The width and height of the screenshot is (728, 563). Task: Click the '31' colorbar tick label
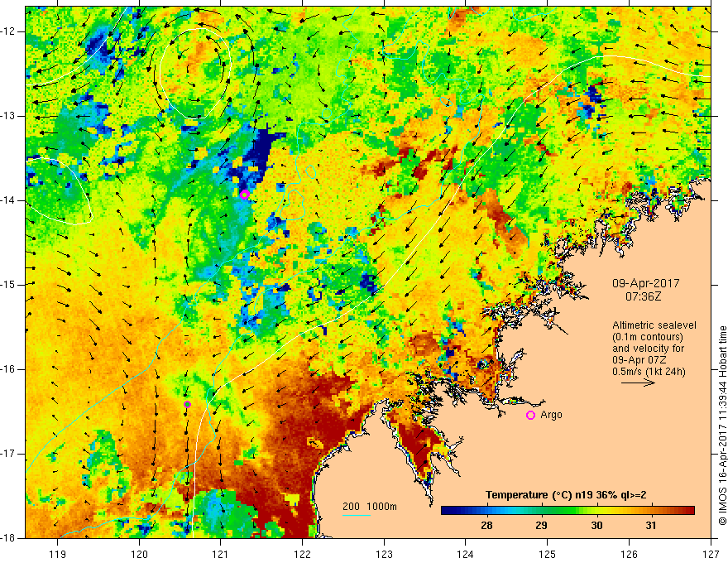click(x=651, y=526)
